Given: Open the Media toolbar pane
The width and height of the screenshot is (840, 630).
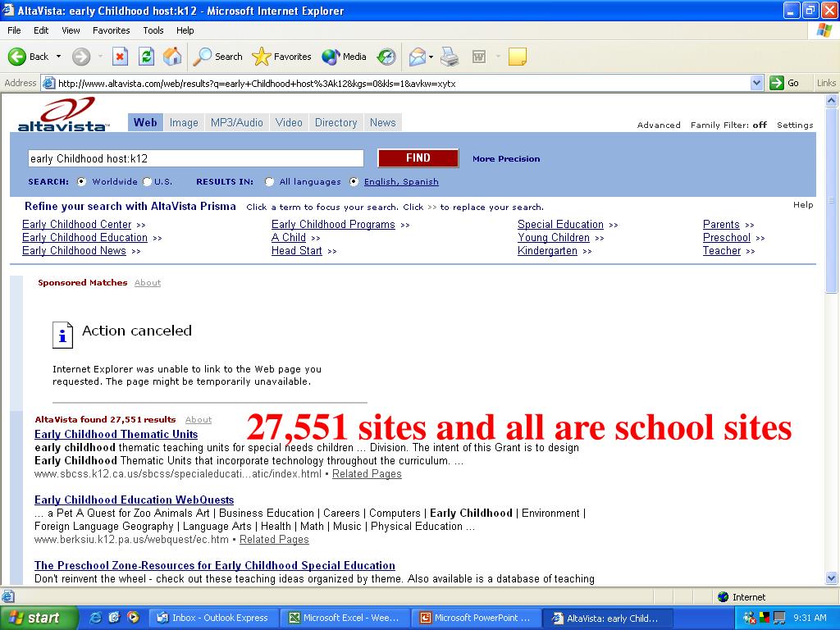Looking at the screenshot, I should [344, 57].
